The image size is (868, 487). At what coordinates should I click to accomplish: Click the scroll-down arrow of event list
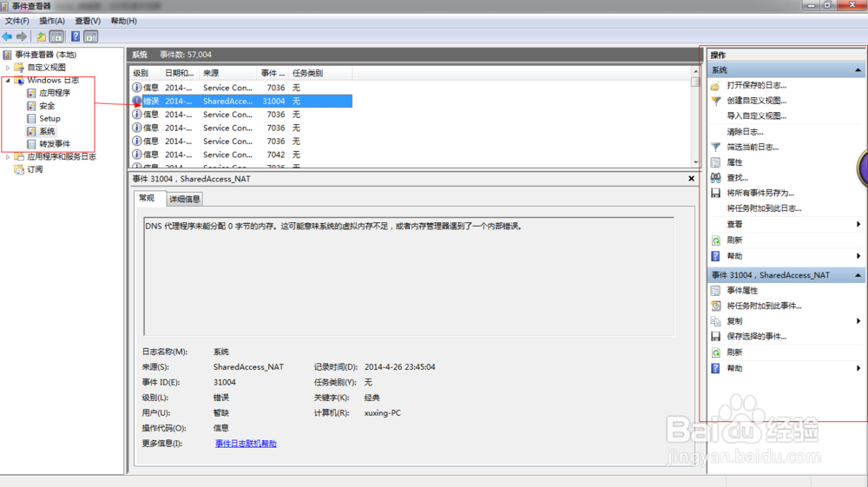pos(695,162)
